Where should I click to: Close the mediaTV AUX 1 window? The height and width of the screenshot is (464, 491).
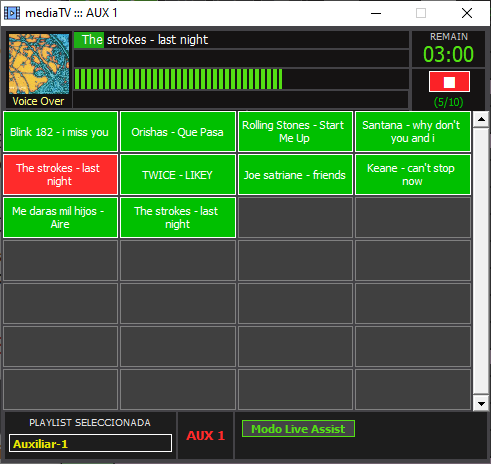[x=467, y=13]
